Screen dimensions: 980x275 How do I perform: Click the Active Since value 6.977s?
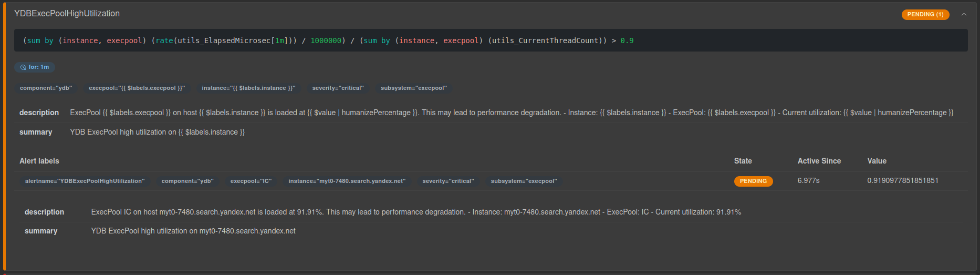pyautogui.click(x=808, y=180)
